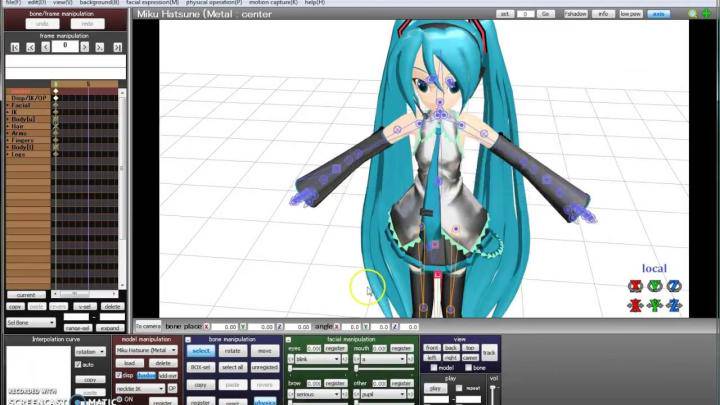Click the select all button
Image resolution: width=720 pixels, height=405 pixels.
(x=232, y=367)
